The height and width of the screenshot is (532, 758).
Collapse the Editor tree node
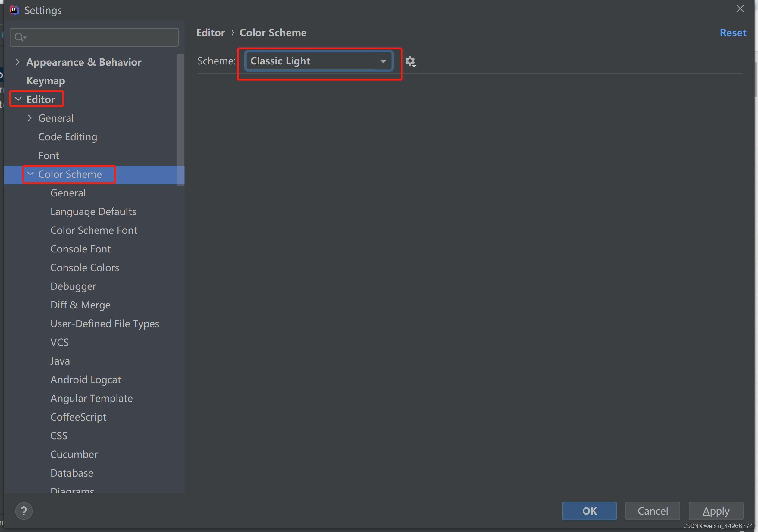point(18,99)
